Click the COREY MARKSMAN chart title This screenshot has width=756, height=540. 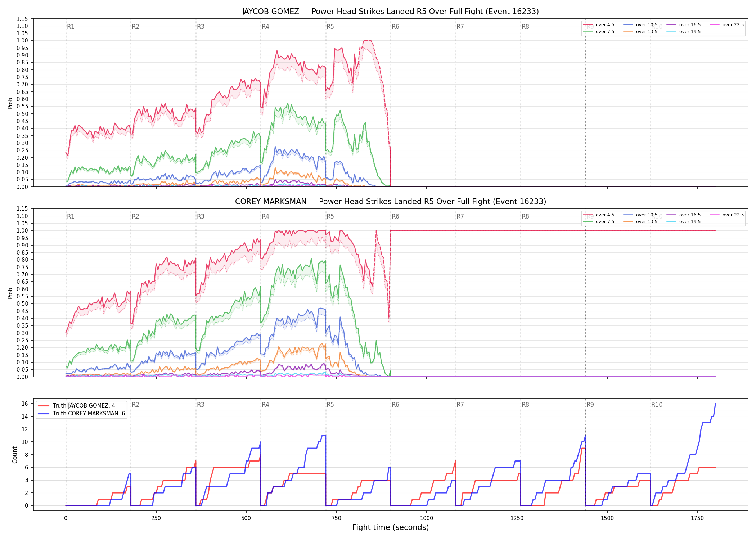pyautogui.click(x=390, y=202)
